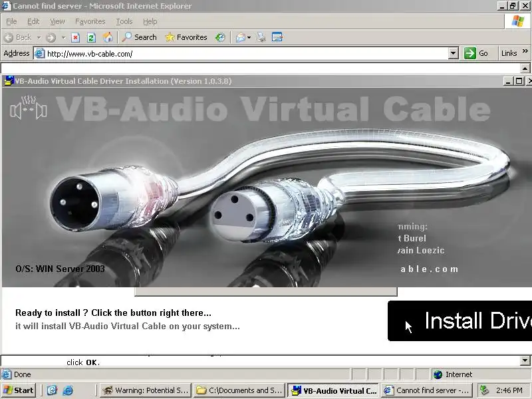Viewport: 532px width, 399px height.
Task: Switch to VB-Audio Virtual C... taskbar button
Action: click(334, 390)
